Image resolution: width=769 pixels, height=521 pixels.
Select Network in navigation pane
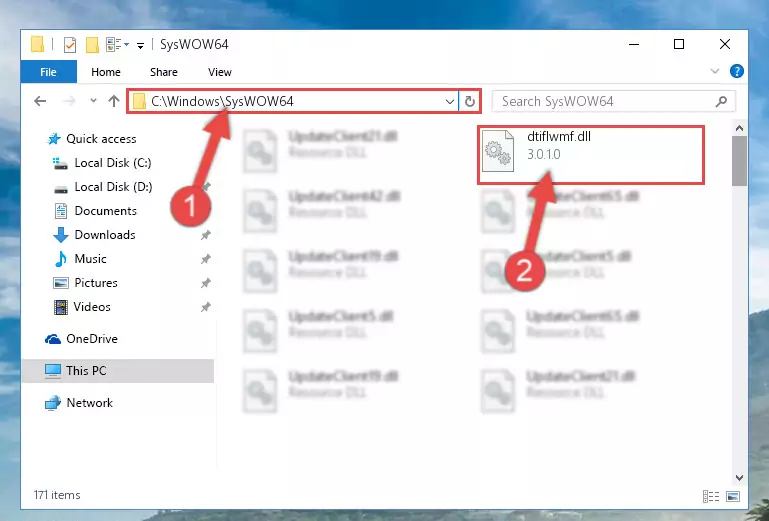coord(79,403)
